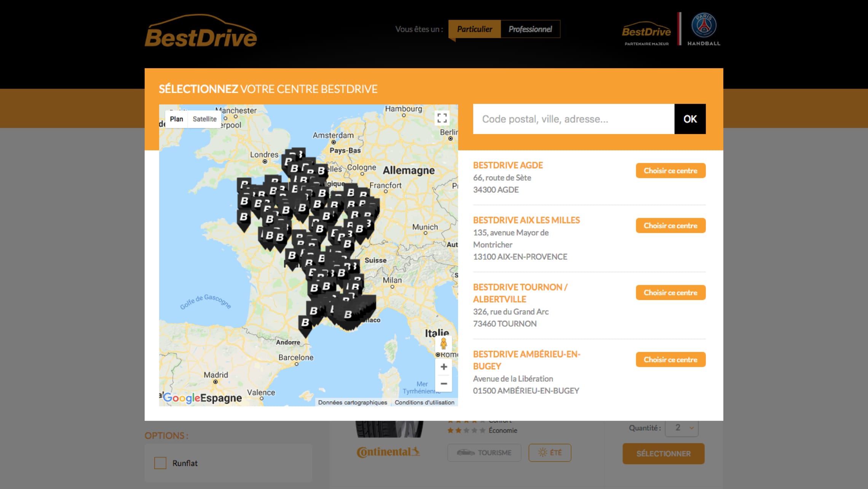This screenshot has height=489, width=868.
Task: Click Données cartographiques map label
Action: [353, 402]
